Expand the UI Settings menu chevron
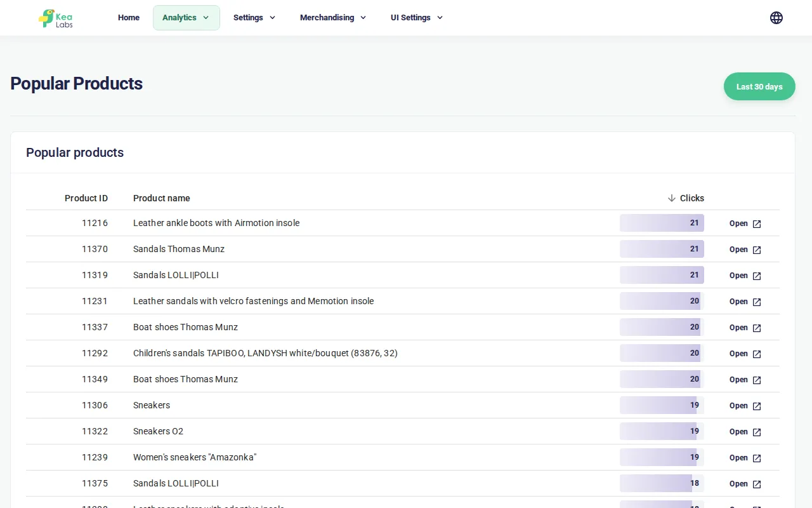The width and height of the screenshot is (812, 508). (440, 18)
